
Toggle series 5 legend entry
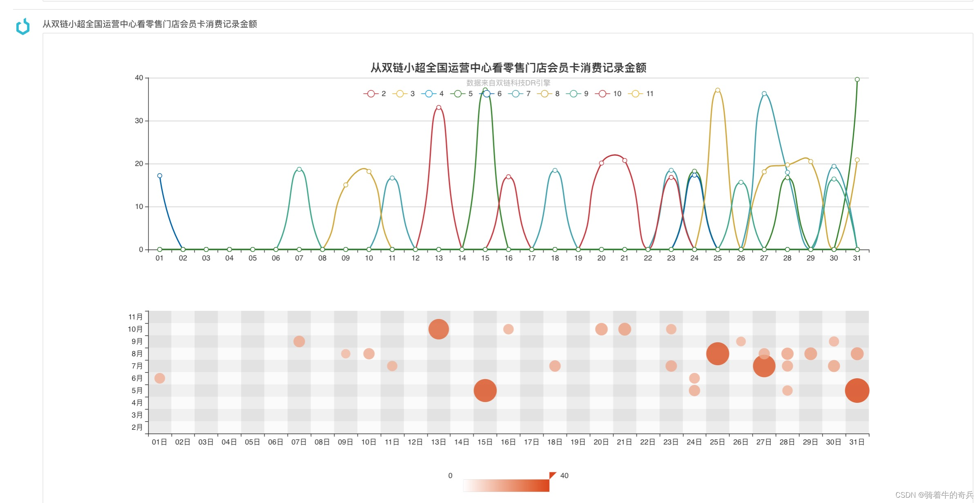click(458, 94)
